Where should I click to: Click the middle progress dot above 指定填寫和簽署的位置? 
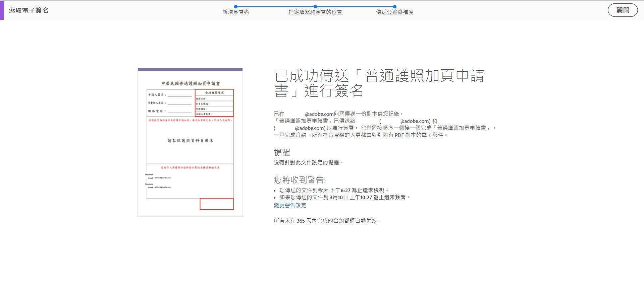point(315,6)
